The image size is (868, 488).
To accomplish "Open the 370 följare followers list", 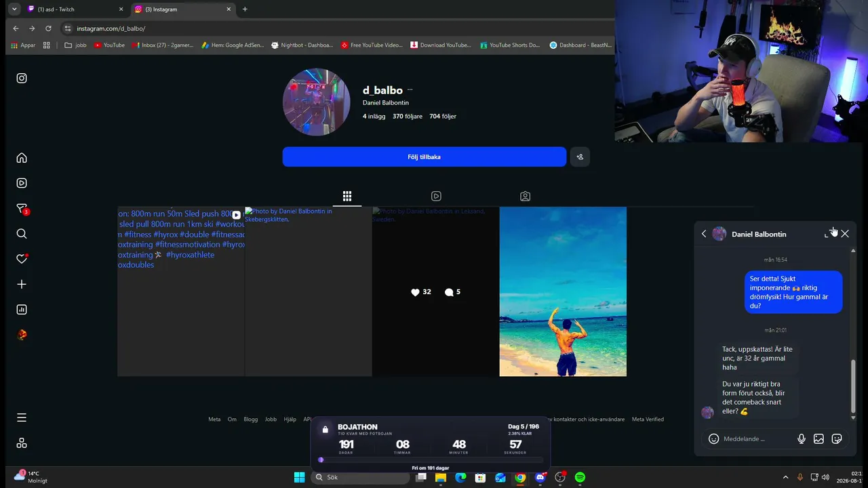I will [x=407, y=117].
